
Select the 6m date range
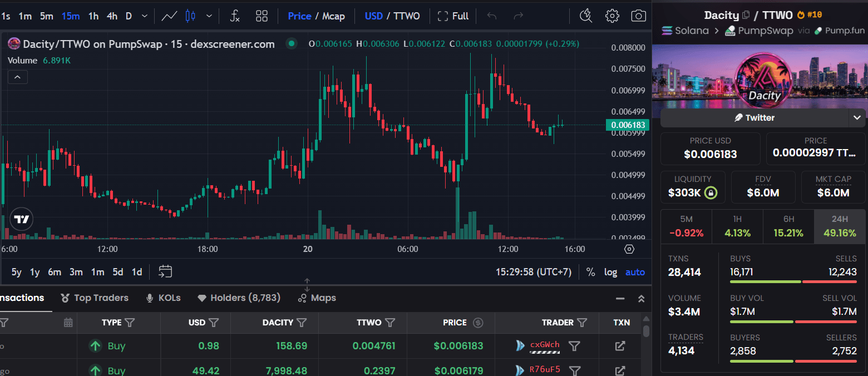(54, 272)
